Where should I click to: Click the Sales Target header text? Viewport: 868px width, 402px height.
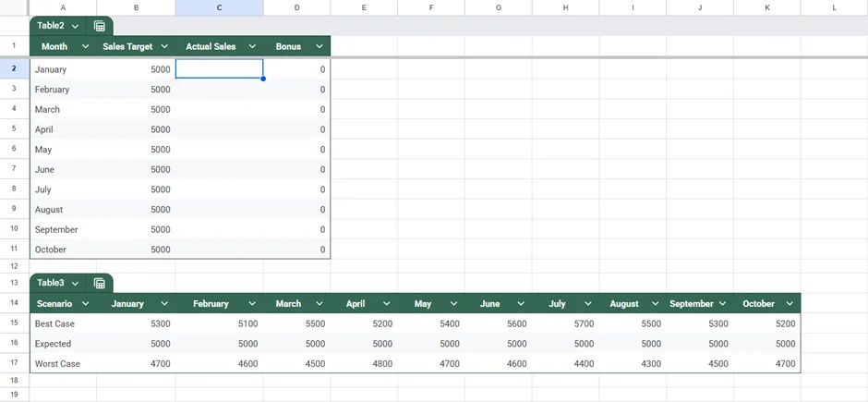127,46
